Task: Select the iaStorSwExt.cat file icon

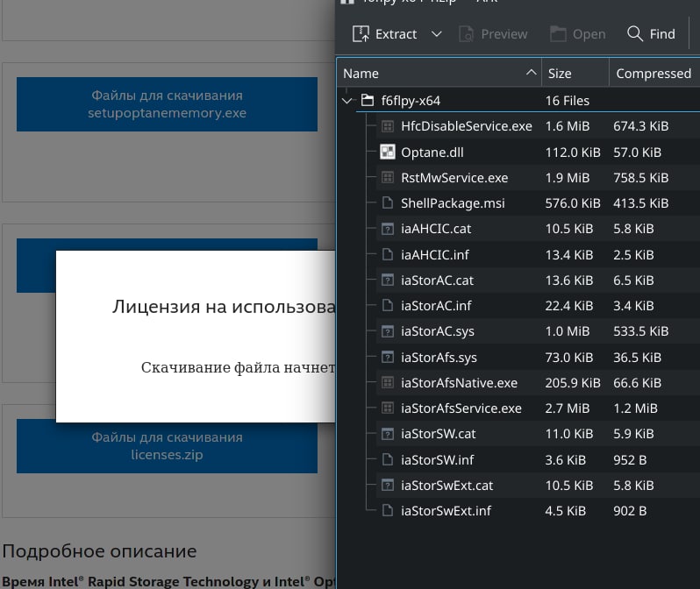Action: point(388,485)
